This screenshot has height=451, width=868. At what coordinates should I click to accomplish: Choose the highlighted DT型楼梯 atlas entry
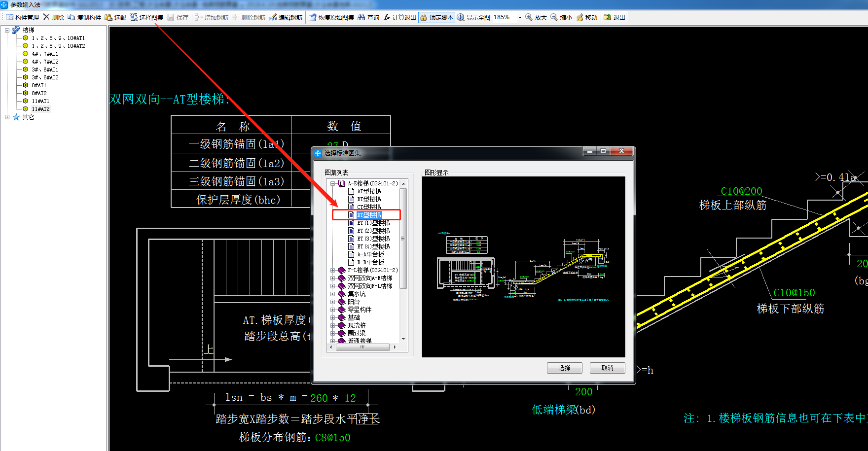point(369,215)
